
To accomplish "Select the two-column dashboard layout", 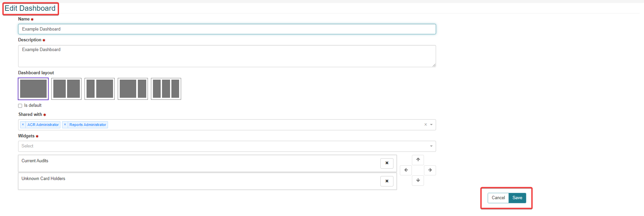I will [x=66, y=89].
